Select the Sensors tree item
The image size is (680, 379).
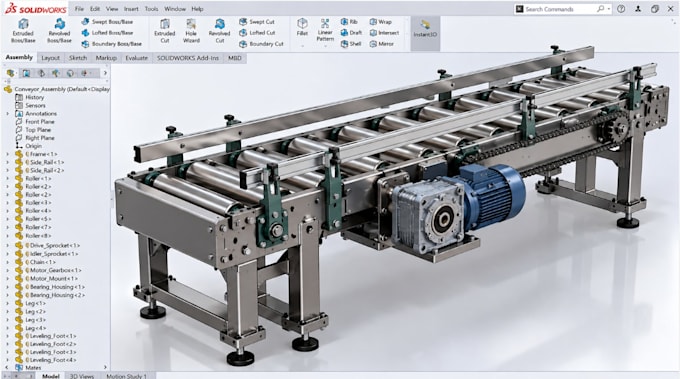(x=30, y=105)
